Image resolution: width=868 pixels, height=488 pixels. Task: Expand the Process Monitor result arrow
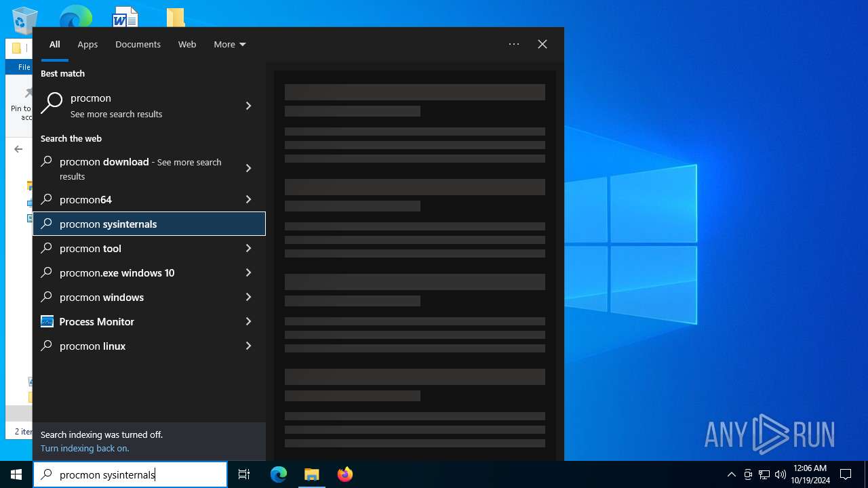click(x=248, y=321)
